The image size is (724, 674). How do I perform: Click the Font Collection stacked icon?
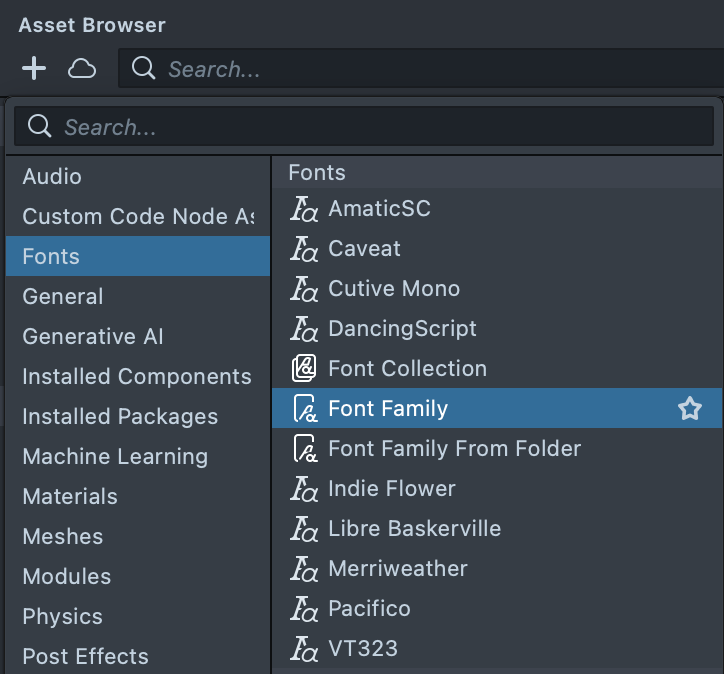coord(304,369)
